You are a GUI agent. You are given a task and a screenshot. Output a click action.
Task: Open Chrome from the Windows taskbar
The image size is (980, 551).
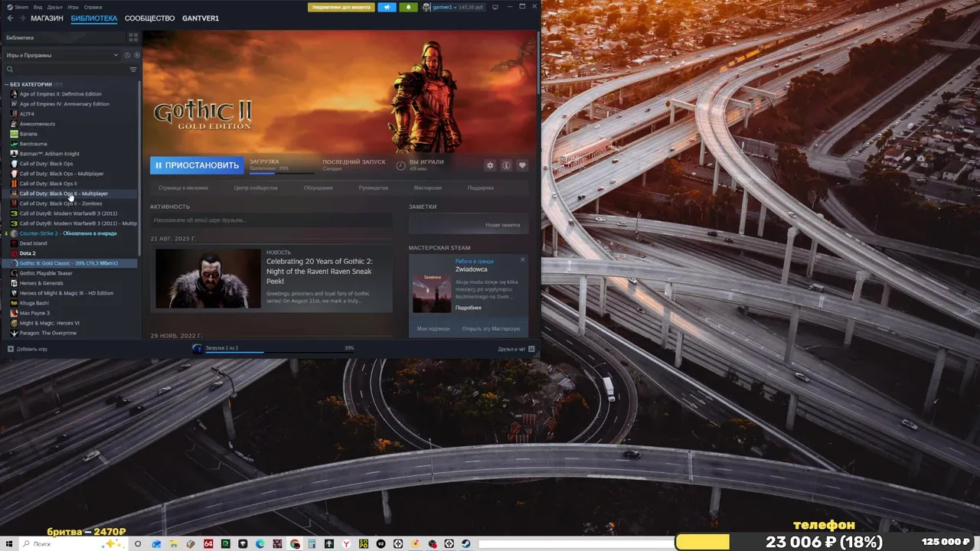click(x=295, y=543)
